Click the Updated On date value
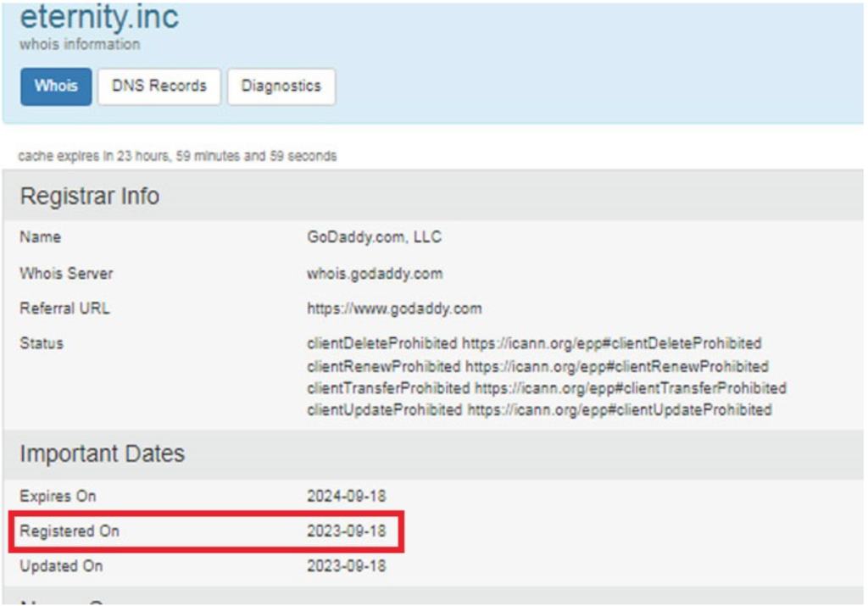Image resolution: width=868 pixels, height=606 pixels. pos(346,566)
